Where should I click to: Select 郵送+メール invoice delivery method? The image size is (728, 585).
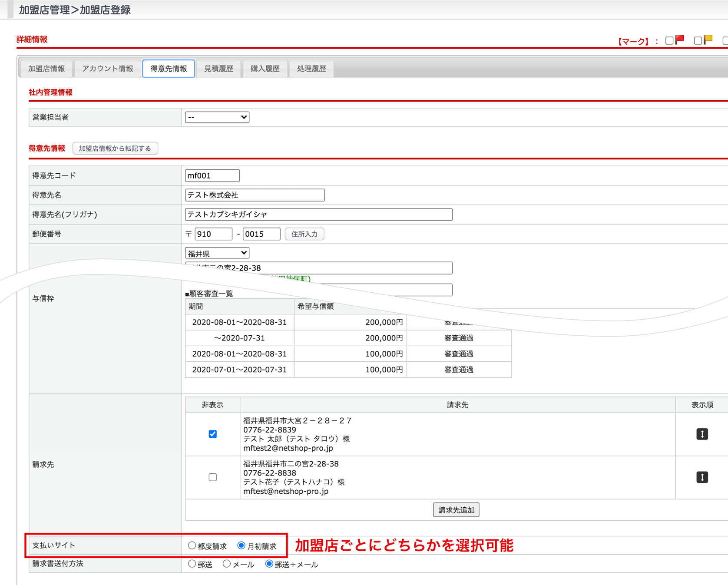pyautogui.click(x=269, y=564)
